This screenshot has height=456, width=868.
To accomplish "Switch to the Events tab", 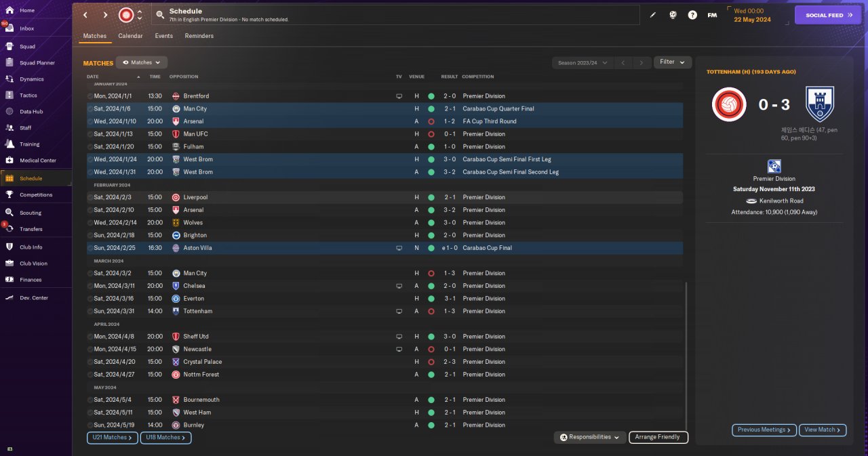I will tap(164, 36).
